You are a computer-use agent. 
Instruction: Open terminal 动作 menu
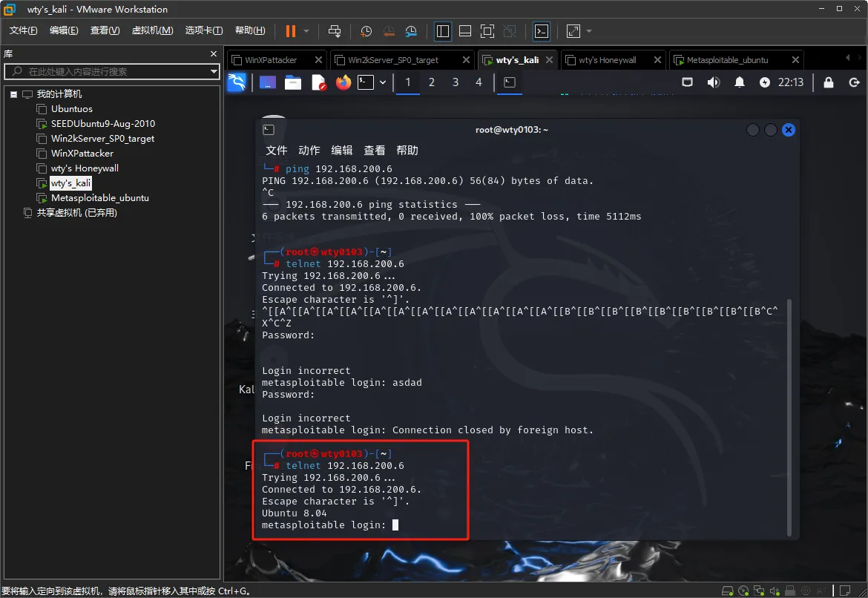point(309,150)
